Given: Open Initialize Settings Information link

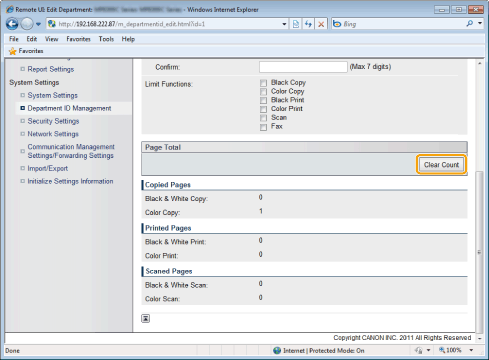Looking at the screenshot, I should pos(70,181).
